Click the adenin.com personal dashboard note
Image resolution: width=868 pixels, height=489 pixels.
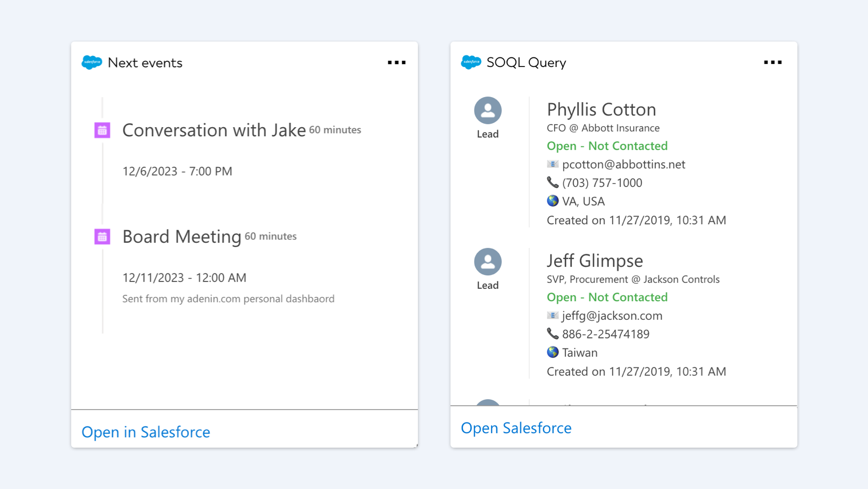(x=228, y=299)
